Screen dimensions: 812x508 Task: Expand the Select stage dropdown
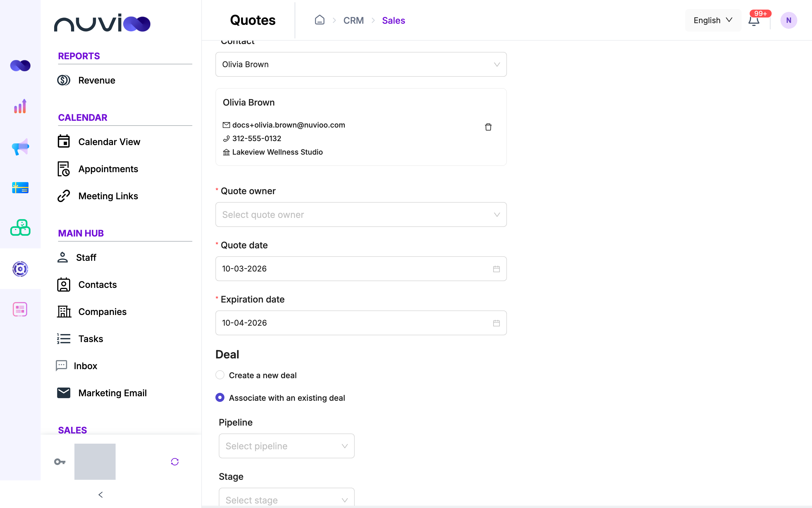point(286,497)
